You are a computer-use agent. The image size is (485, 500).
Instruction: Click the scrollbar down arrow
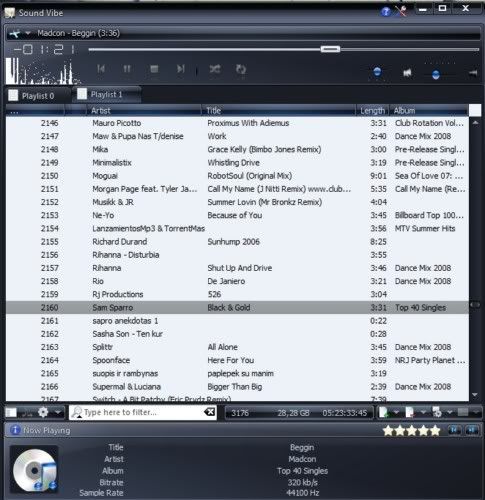475,395
